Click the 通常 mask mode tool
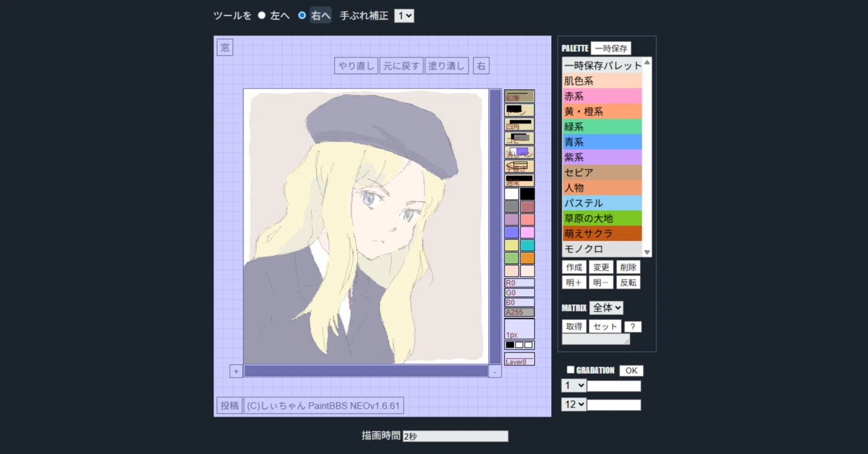 (519, 180)
